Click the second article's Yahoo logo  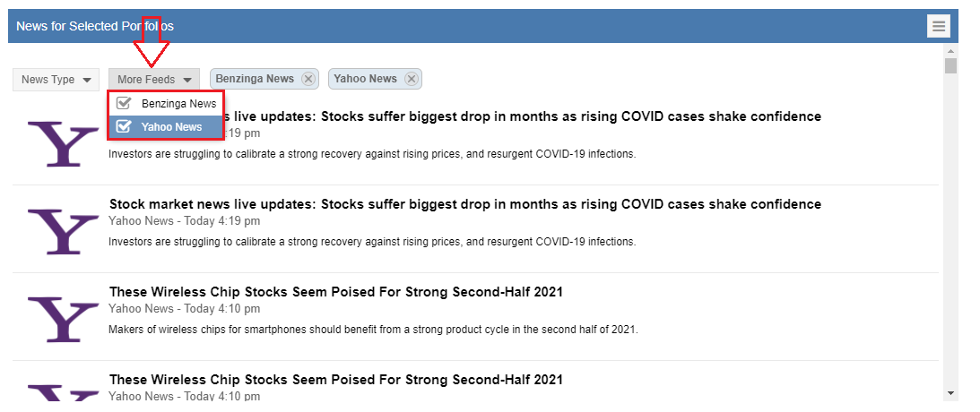63,231
